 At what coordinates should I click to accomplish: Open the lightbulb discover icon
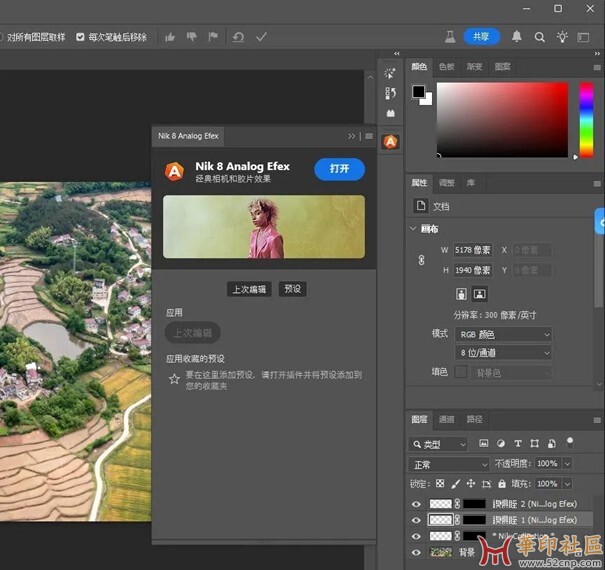point(562,37)
